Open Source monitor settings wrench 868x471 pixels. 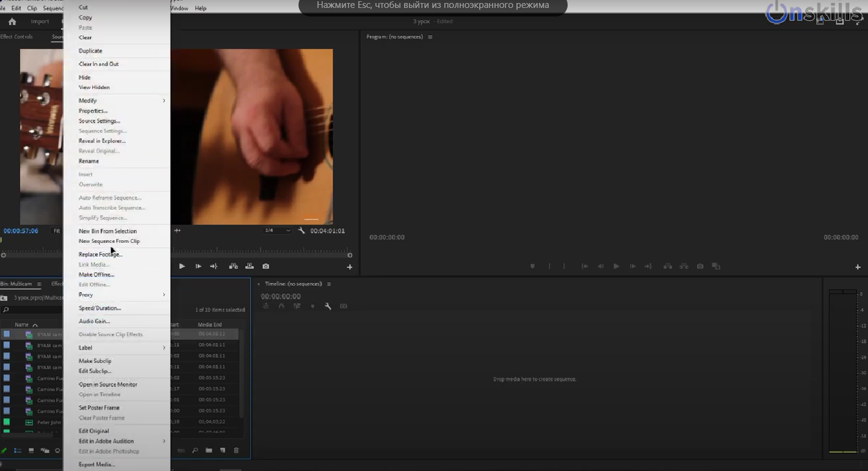[x=302, y=231]
